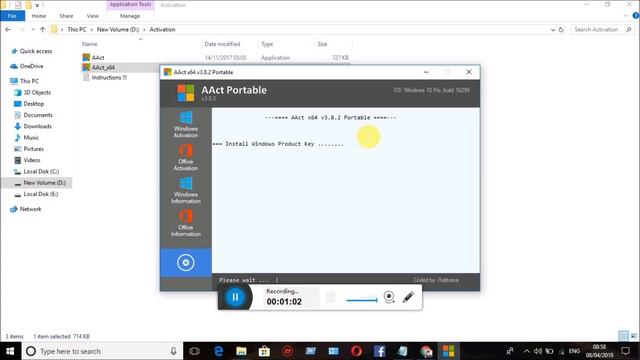Open the View ribbon tab
This screenshot has width=640, height=360.
click(93, 16)
